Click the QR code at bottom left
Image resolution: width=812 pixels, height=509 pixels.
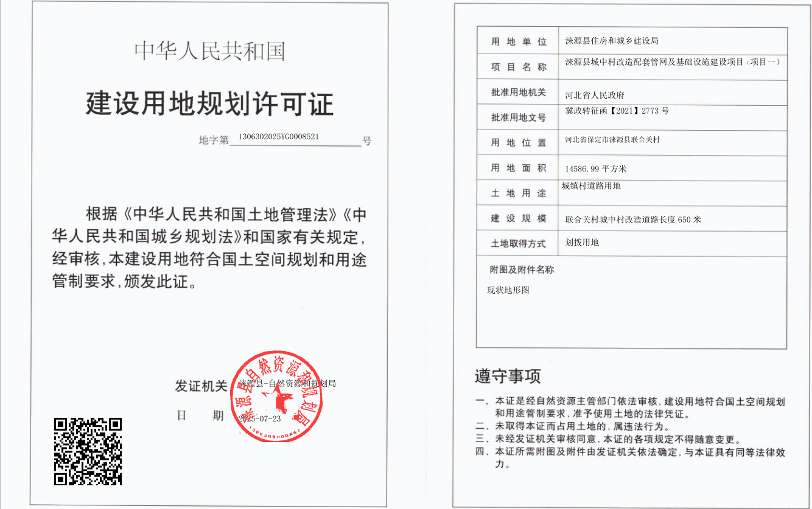[x=88, y=451]
